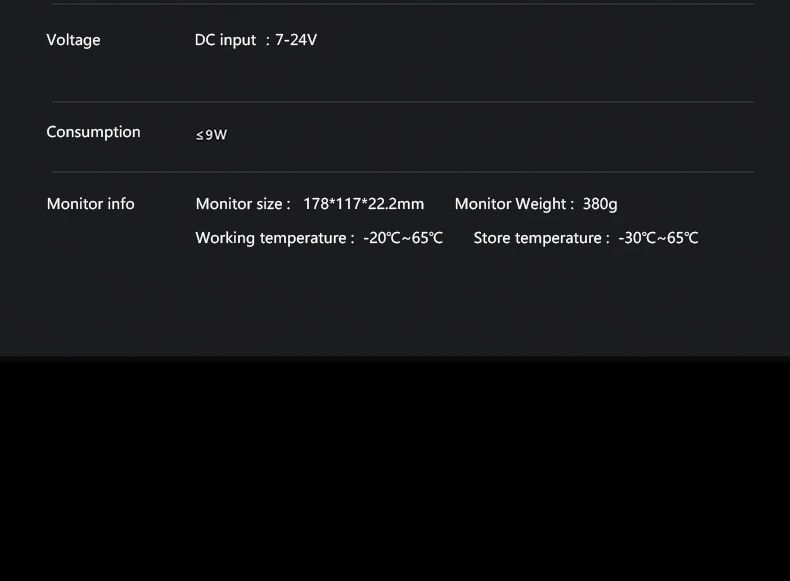The width and height of the screenshot is (790, 581).
Task: Click the divider line below Consumption row
Action: coord(403,172)
